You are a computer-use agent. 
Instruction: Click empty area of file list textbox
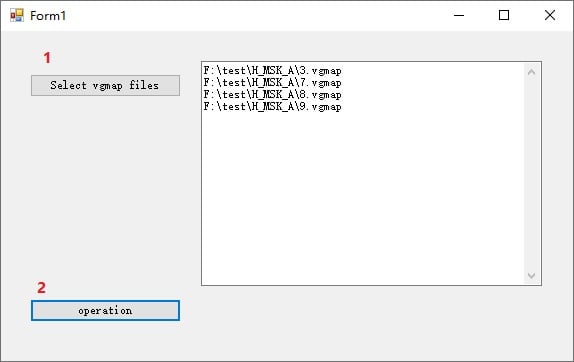(x=362, y=198)
